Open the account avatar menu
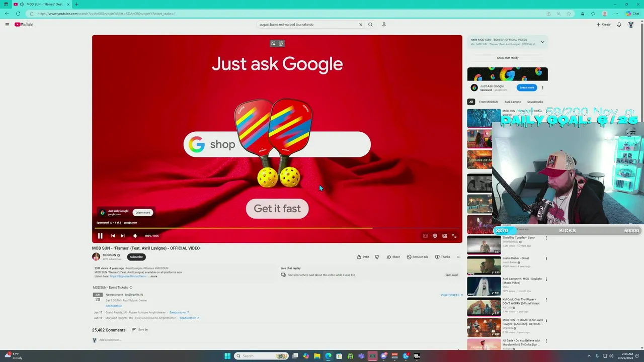The height and width of the screenshot is (362, 644). click(631, 25)
